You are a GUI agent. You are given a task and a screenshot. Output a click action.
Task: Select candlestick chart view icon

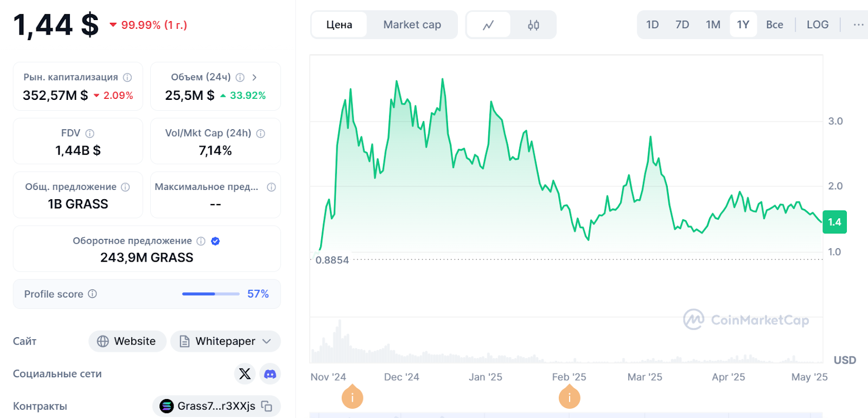[x=533, y=25]
